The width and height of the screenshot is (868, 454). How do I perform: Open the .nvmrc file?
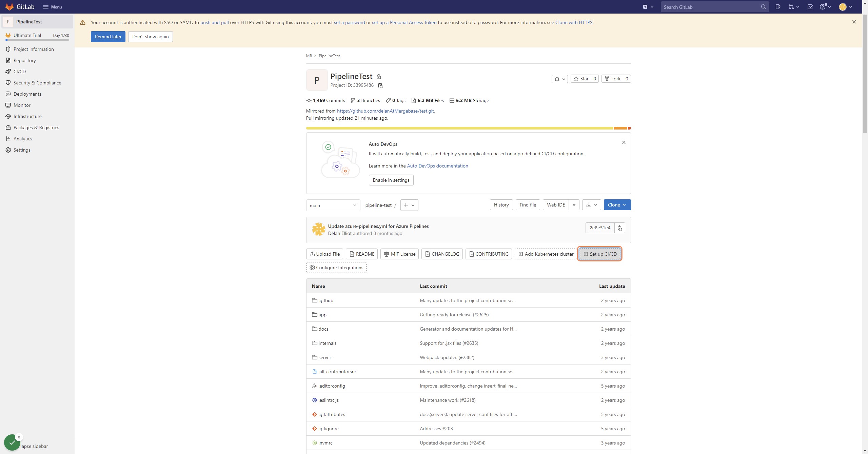point(325,443)
